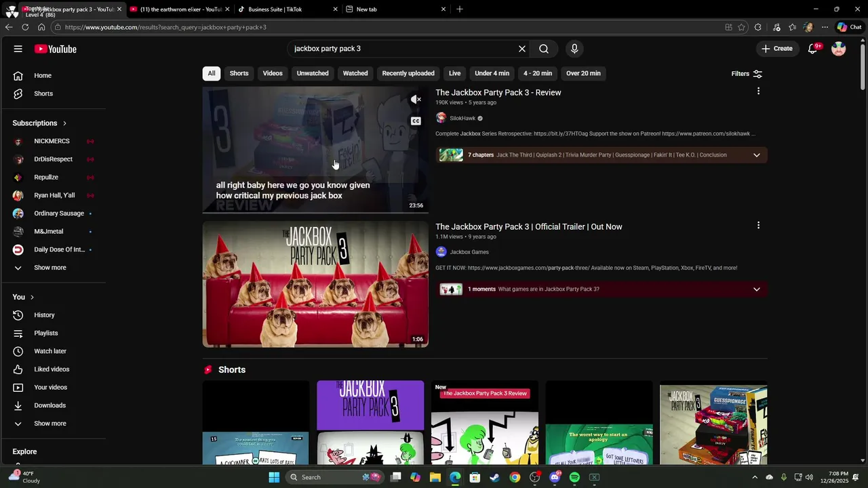
Task: Open the Jackbox Games channel link
Action: tap(469, 252)
